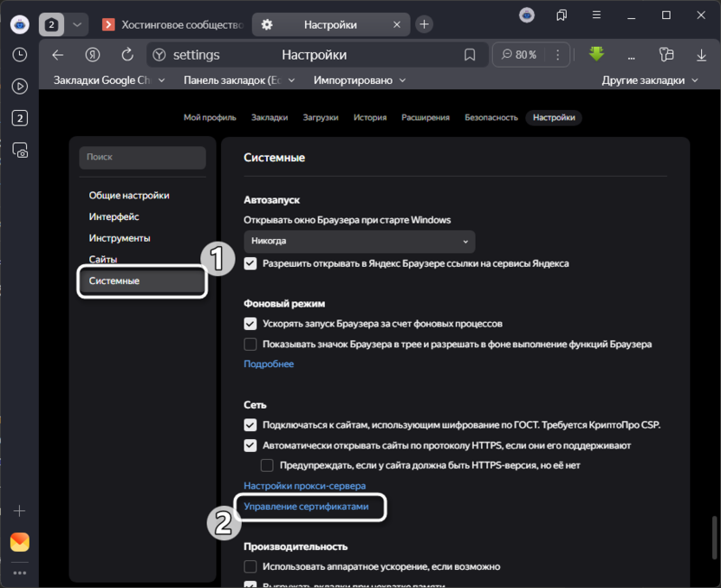Enable Показывать значок Браузера в трее
Image resolution: width=721 pixels, height=588 pixels.
pos(250,344)
